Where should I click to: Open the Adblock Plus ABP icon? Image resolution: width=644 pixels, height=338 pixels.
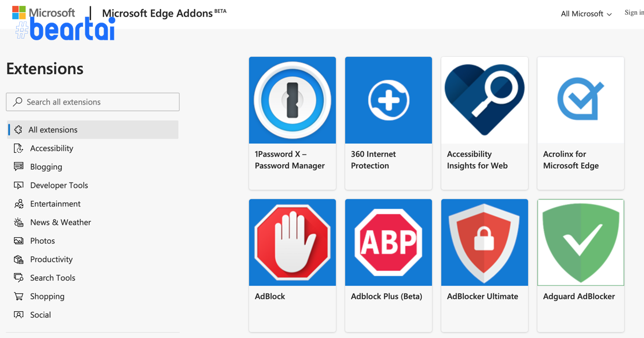click(389, 243)
